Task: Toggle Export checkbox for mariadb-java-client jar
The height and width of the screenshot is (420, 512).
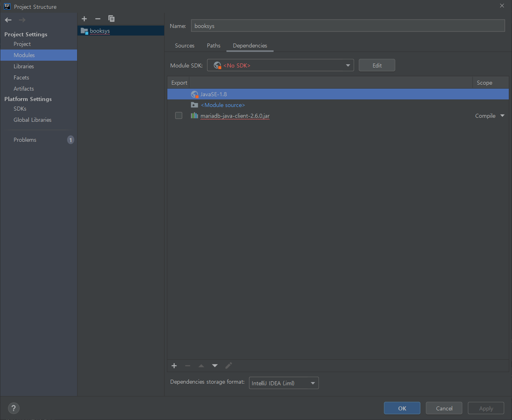Action: click(x=179, y=116)
